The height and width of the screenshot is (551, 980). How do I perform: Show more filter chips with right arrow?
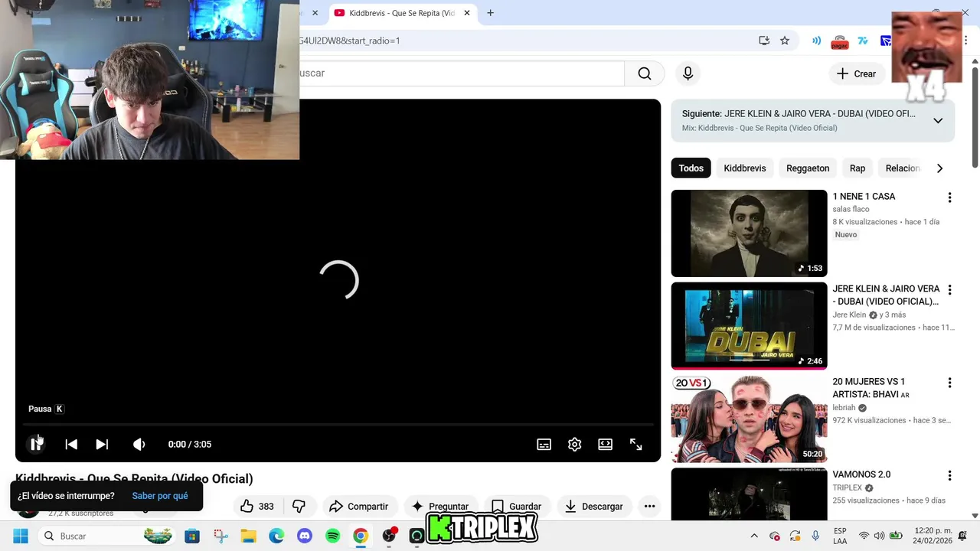pyautogui.click(x=939, y=168)
